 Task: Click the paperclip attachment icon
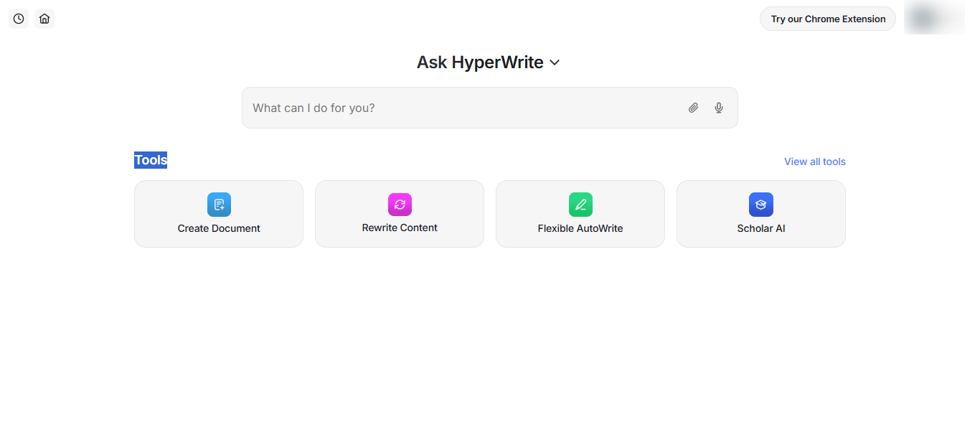(x=693, y=108)
